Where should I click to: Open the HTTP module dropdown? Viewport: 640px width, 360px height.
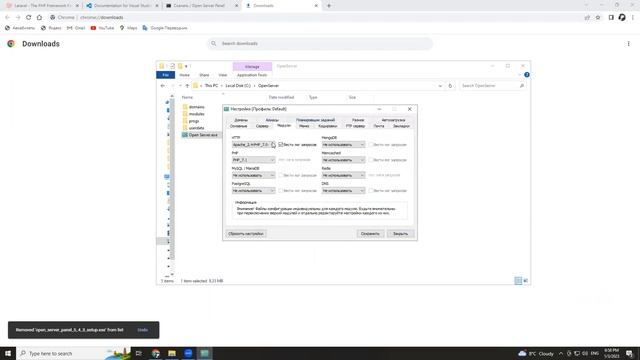(253, 144)
